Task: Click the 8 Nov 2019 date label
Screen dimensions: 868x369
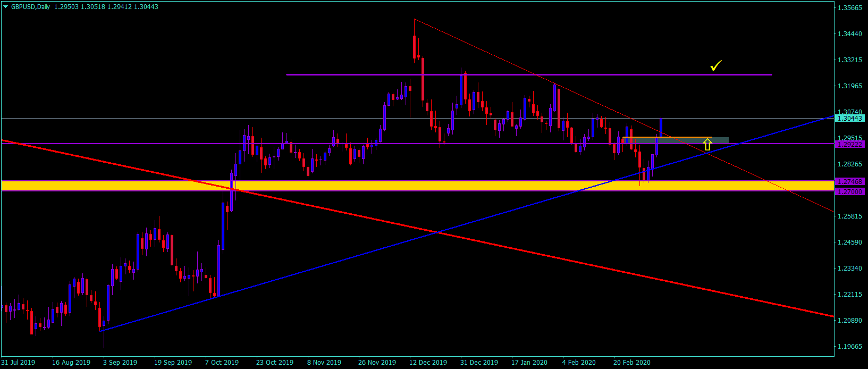Action: (324, 363)
